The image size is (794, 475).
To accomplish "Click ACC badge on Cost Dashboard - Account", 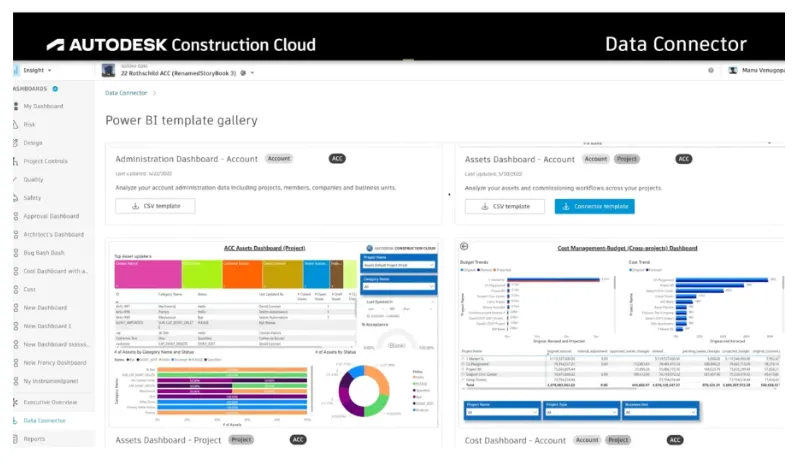I will point(675,440).
